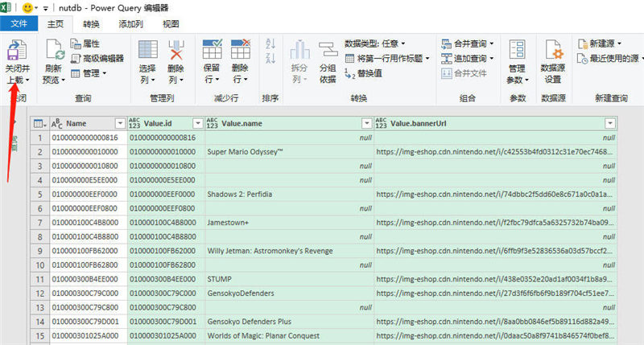The height and width of the screenshot is (345, 644).
Task: Click the cell 'Shadows 2: Perfidia'
Action: pos(289,195)
